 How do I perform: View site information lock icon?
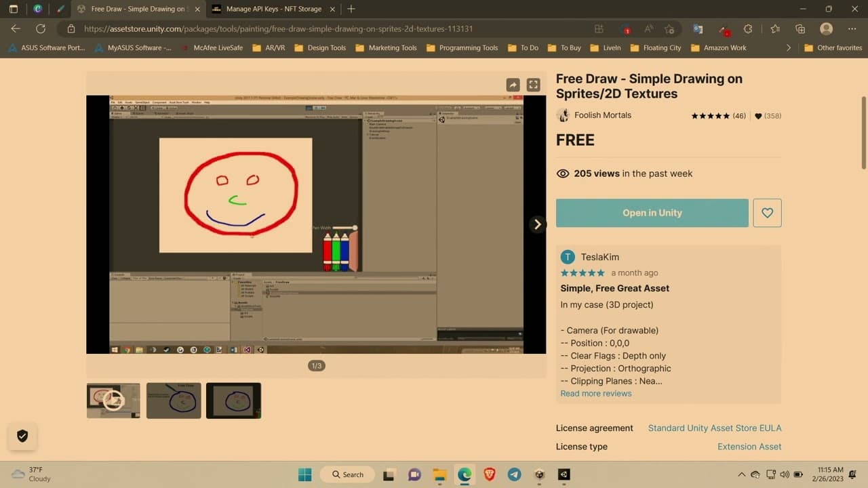[71, 29]
